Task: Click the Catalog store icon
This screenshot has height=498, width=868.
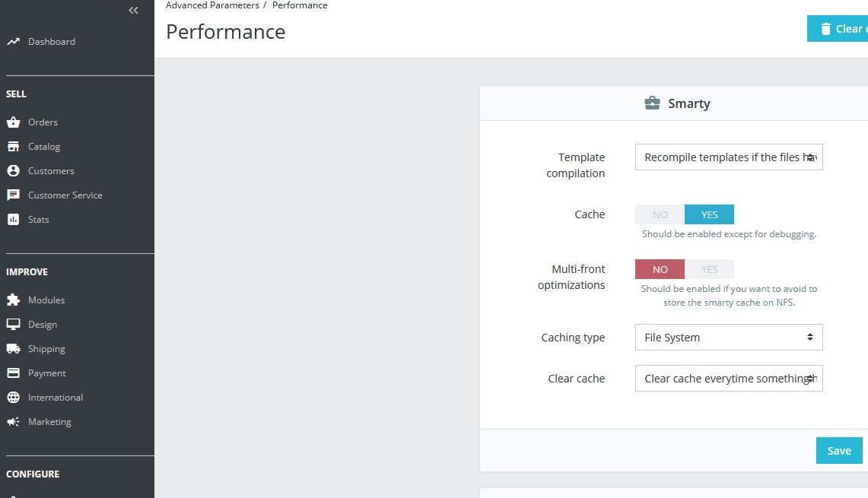Action: [x=13, y=147]
